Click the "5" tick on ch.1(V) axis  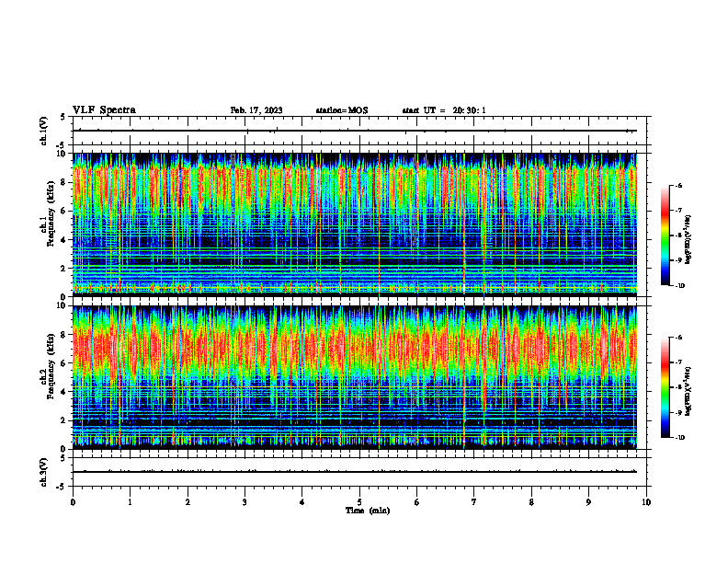click(63, 117)
